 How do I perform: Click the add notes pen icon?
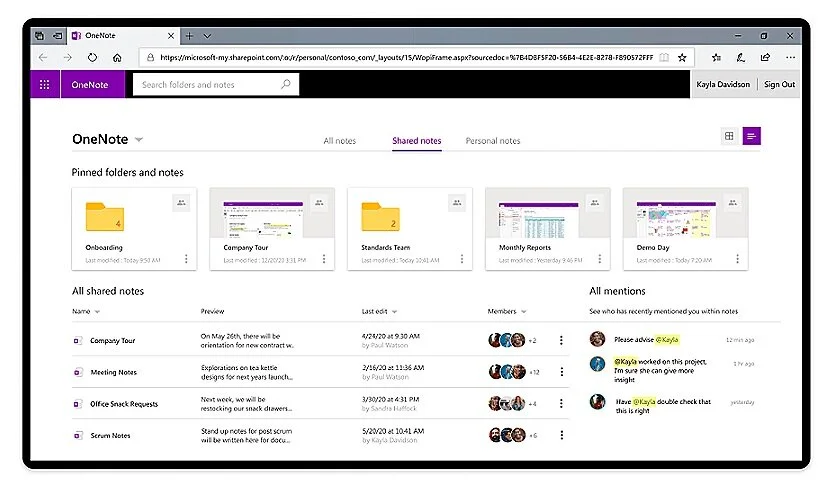point(741,57)
